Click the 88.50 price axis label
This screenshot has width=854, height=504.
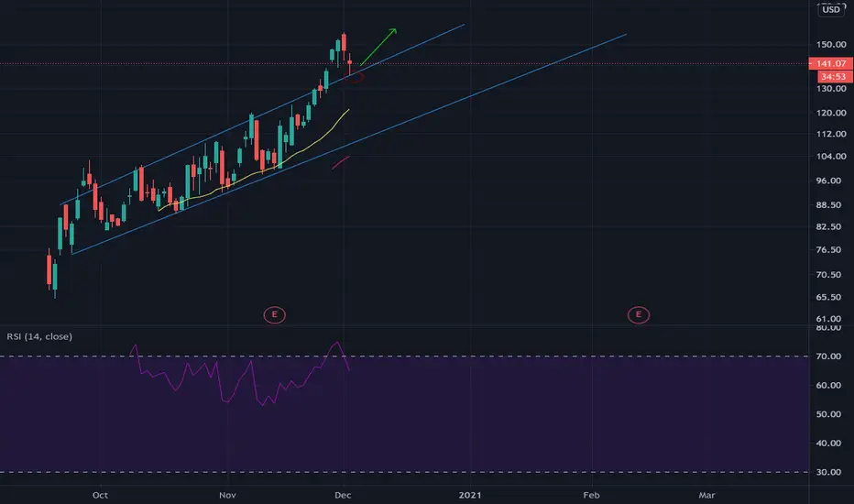point(828,205)
